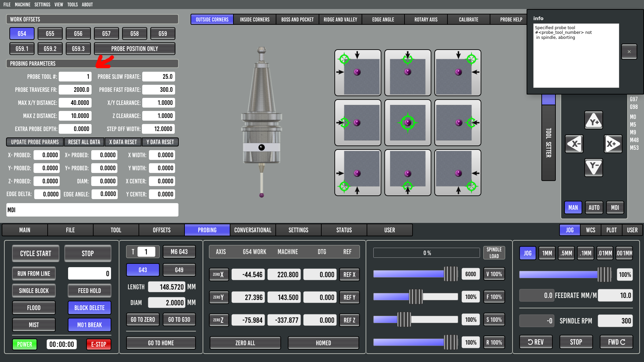Click the SPINDLE RPM value field

[x=615, y=321]
